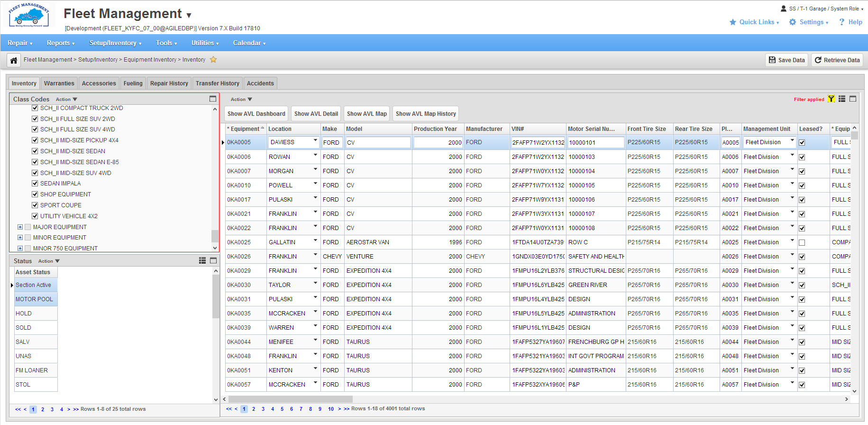Viewport: 868px width, 425px height.
Task: Toggle Leased checkbox for 0KA0057
Action: tap(802, 385)
